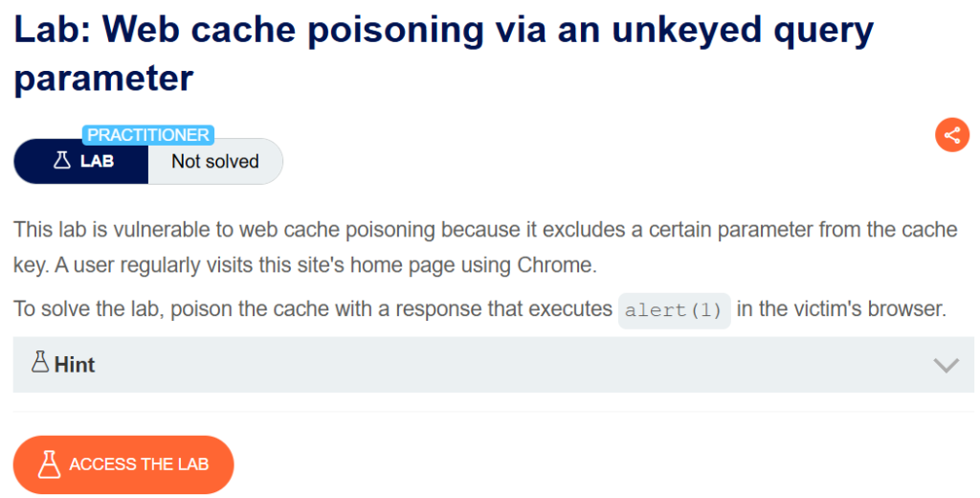Click the PRACTITIONER difficulty badge
The width and height of the screenshot is (980, 498).
point(148,135)
